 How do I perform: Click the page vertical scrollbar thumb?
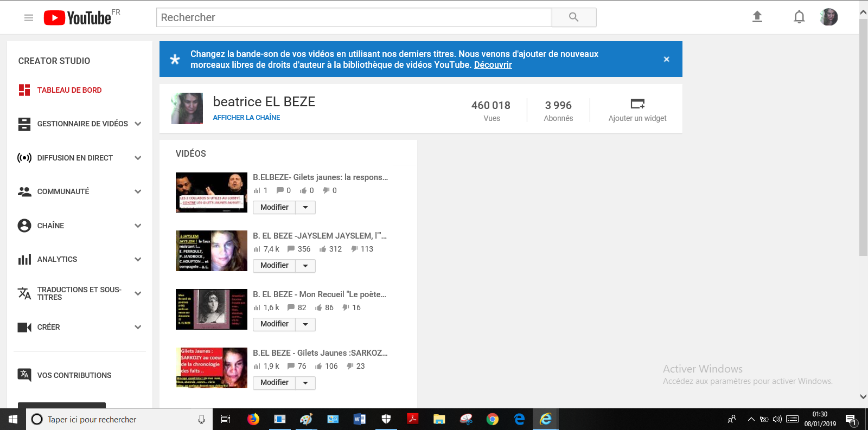pyautogui.click(x=863, y=137)
